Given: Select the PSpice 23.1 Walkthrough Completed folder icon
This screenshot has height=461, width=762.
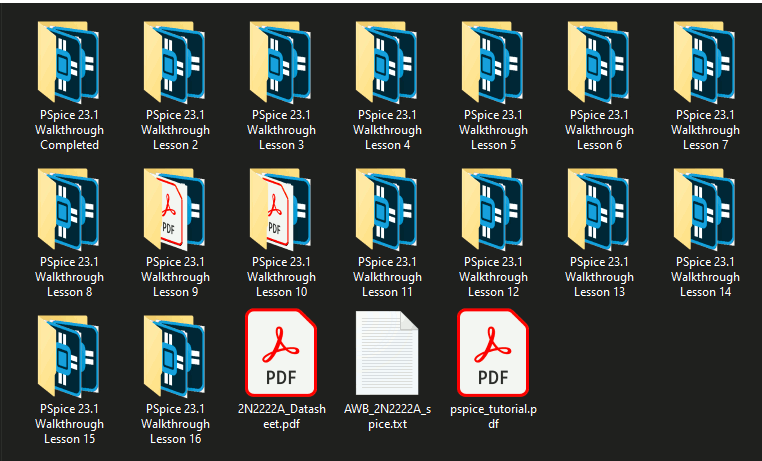Looking at the screenshot, I should click(69, 62).
